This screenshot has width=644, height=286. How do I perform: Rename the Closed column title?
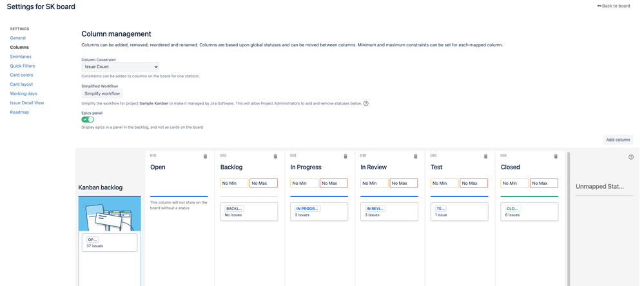point(511,167)
